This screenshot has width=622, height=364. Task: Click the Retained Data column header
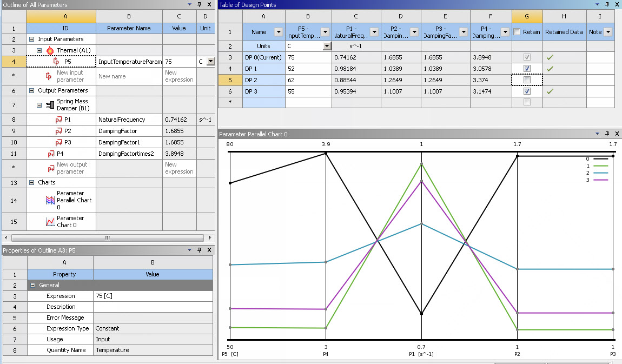click(x=564, y=32)
